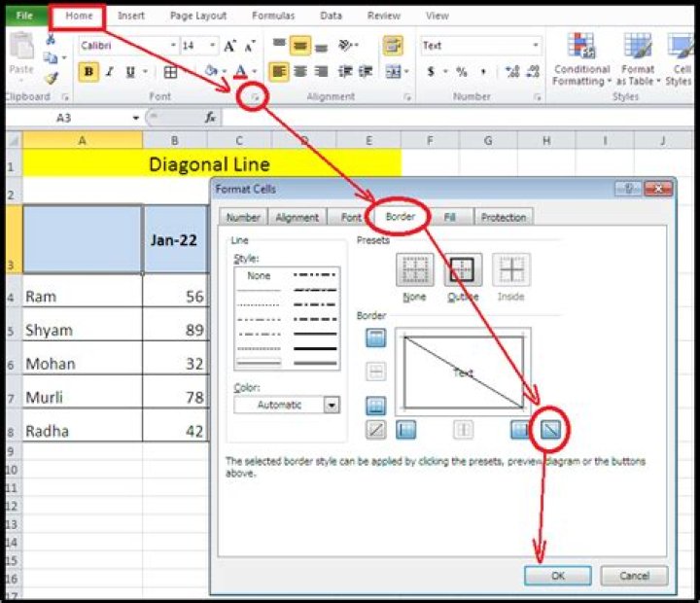The width and height of the screenshot is (700, 603).
Task: Open the Name Box dropdown arrow
Action: click(x=135, y=118)
